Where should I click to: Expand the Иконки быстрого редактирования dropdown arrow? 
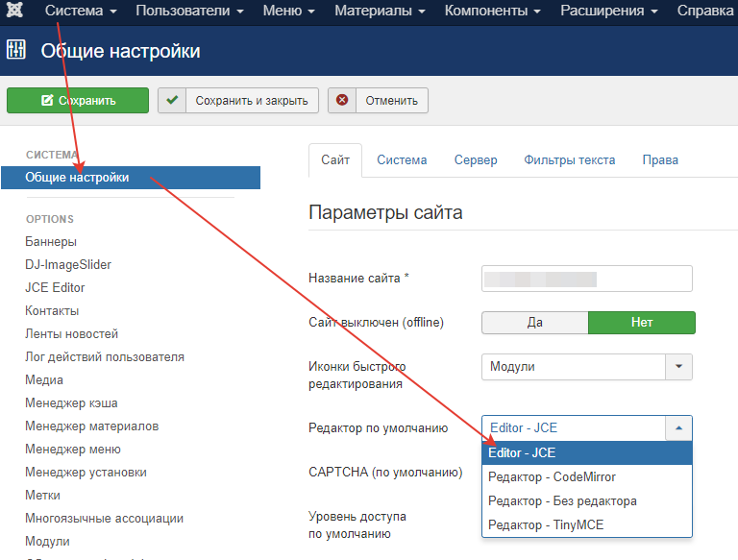click(678, 367)
